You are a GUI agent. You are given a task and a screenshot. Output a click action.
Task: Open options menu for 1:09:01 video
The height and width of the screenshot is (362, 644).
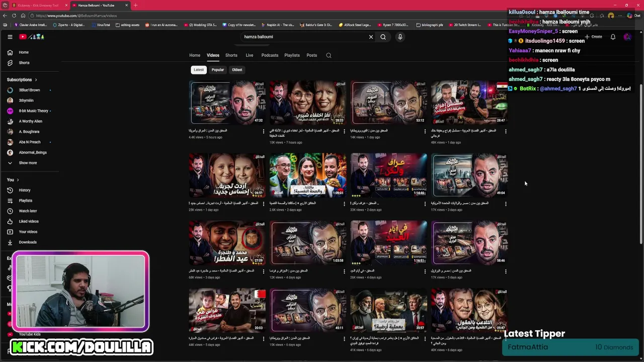click(x=344, y=204)
